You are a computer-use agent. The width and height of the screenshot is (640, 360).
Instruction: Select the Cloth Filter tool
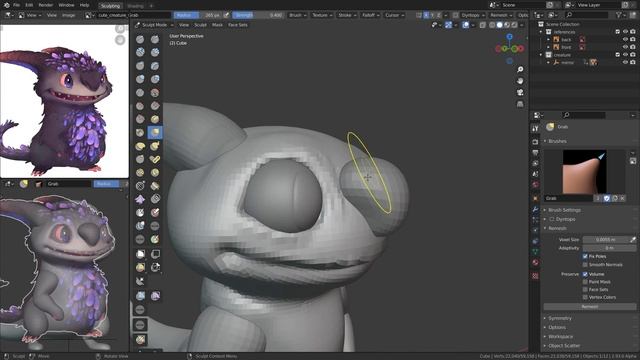point(155,296)
